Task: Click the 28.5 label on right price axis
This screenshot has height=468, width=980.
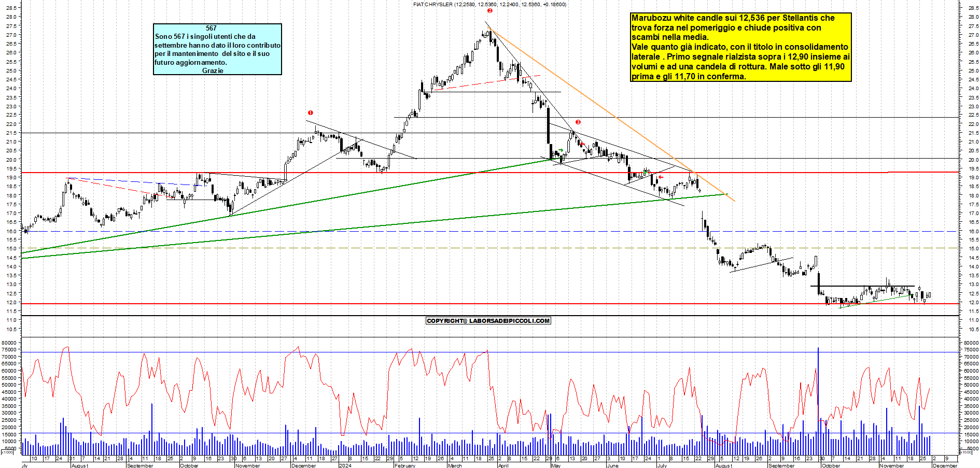Action: 973,8
